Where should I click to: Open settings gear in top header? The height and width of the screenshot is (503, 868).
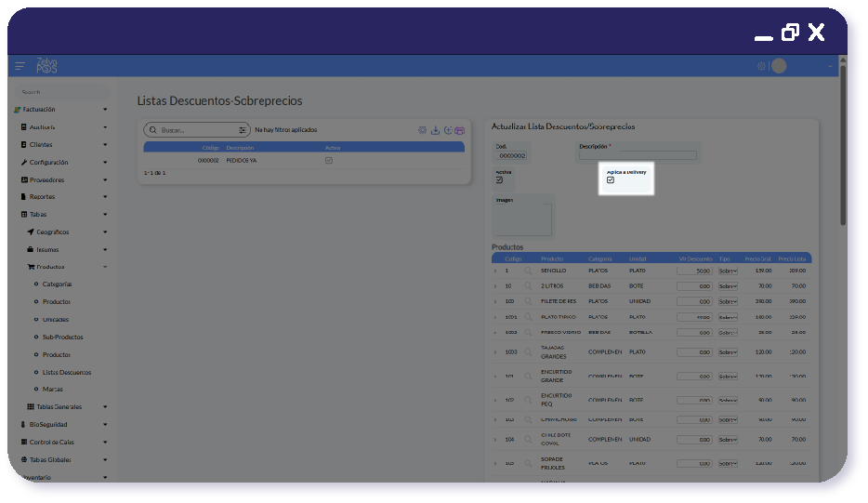pos(761,66)
